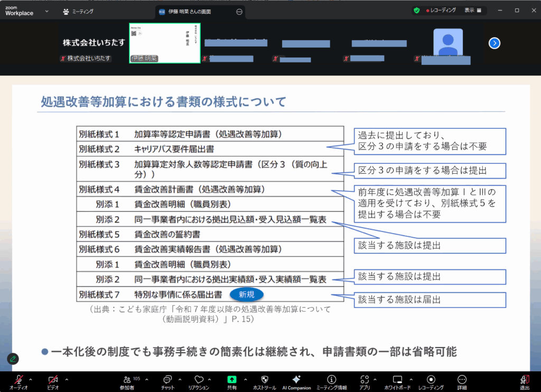Open the Zoom Workplace dropdown chevron
The width and height of the screenshot is (541, 392).
coord(47,11)
